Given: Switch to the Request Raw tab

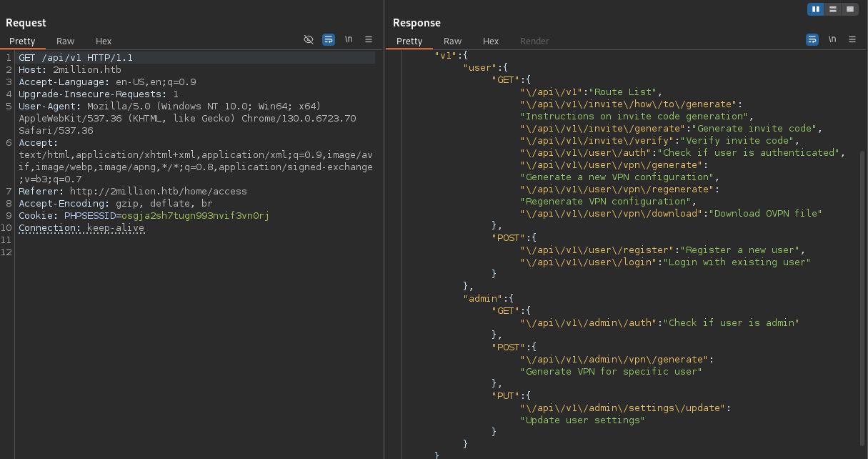Looking at the screenshot, I should click(x=66, y=41).
